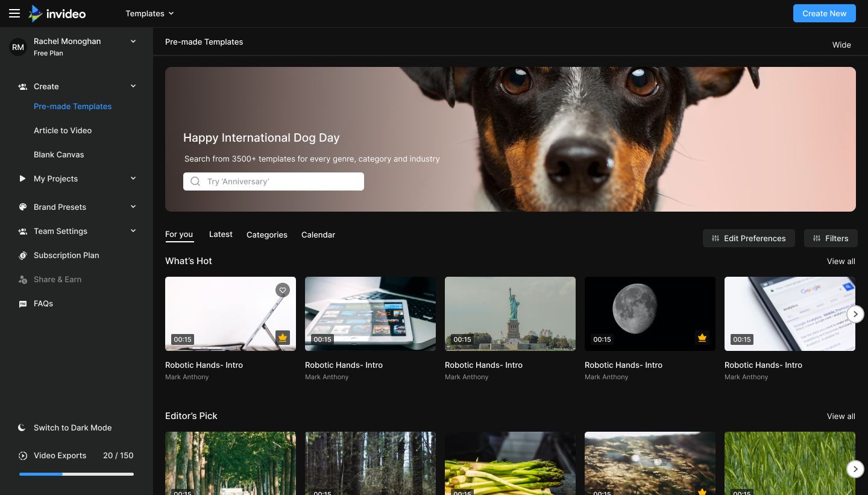Click the heart icon on first template
Viewport: 868px width, 495px height.
click(x=282, y=290)
